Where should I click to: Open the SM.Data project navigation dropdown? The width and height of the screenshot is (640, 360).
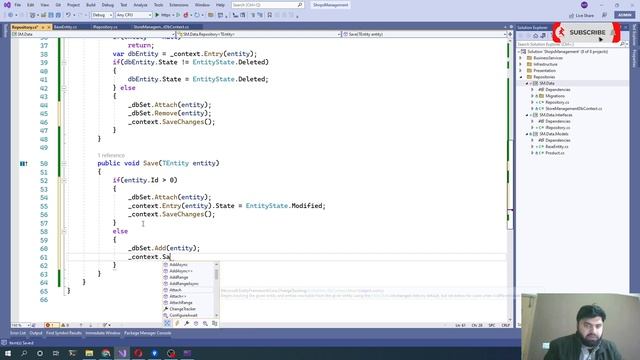pos(93,34)
